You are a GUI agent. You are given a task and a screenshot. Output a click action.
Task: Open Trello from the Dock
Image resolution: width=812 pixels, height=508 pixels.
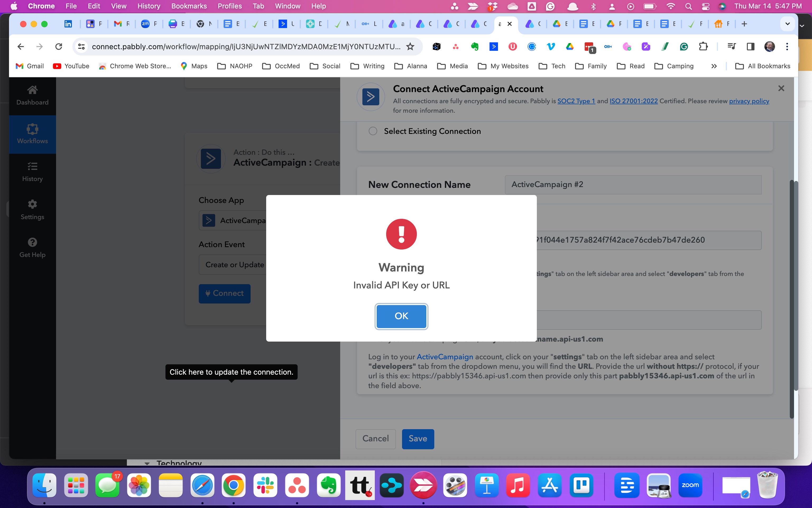coord(581,486)
